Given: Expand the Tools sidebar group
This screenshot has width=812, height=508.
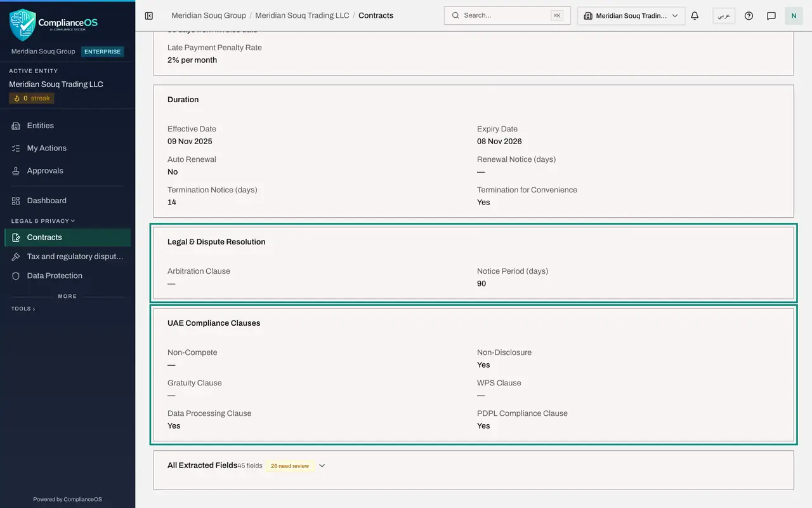Looking at the screenshot, I should [23, 309].
